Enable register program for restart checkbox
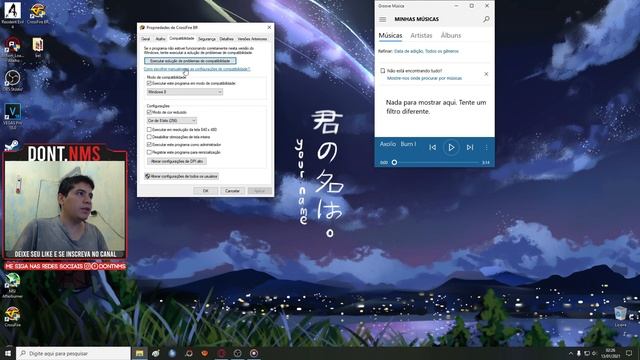This screenshot has width=640, height=360. click(x=149, y=152)
